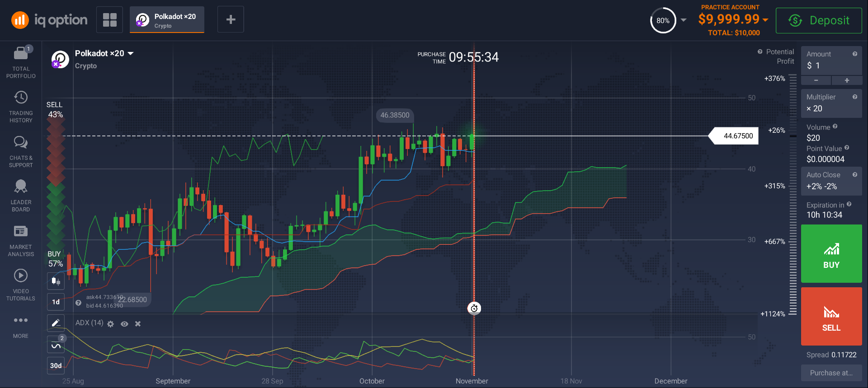Click the Amount input field
This screenshot has height=388, width=868.
pos(831,61)
